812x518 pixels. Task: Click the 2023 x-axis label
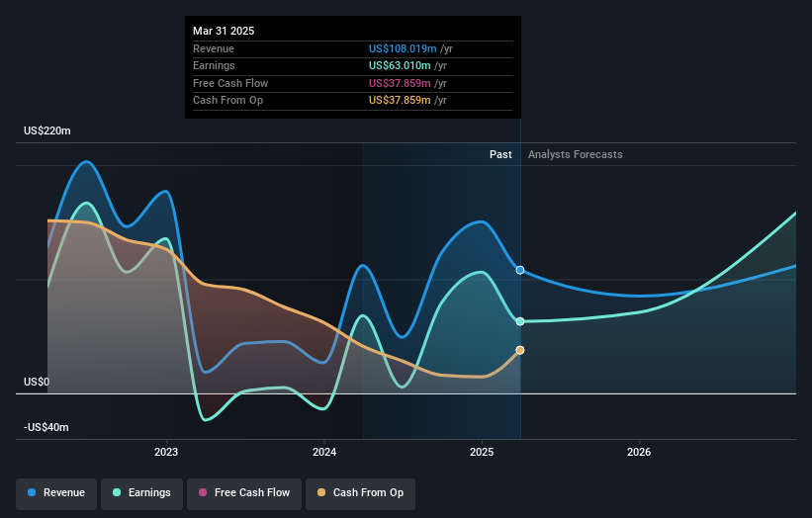pos(166,452)
